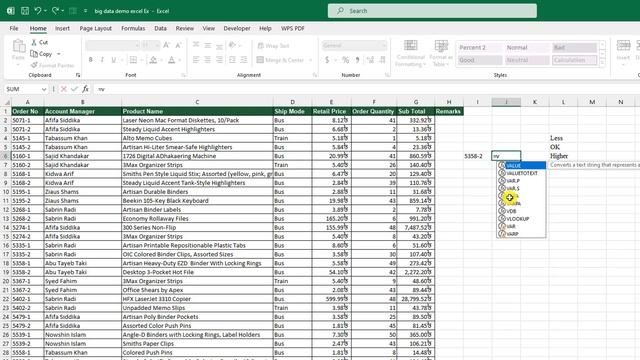Click the Increase Indent icon

click(244, 60)
